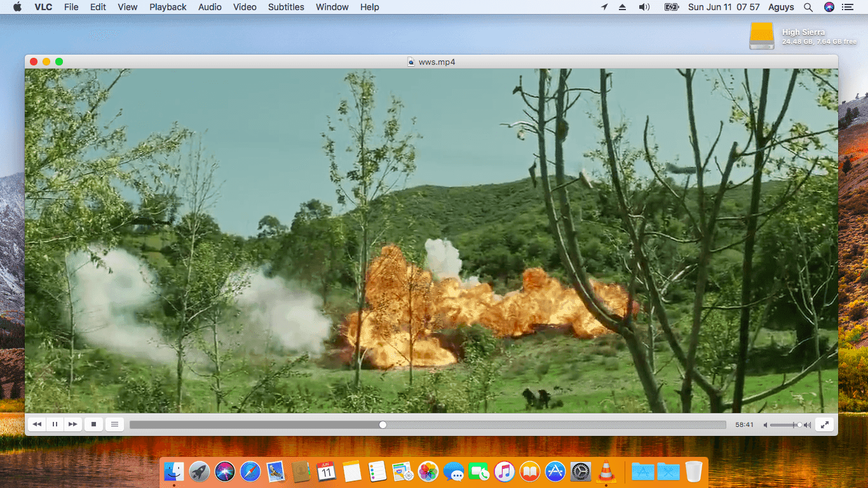Open the Aguys user account menu
Viewport: 868px width, 488px height.
[780, 7]
